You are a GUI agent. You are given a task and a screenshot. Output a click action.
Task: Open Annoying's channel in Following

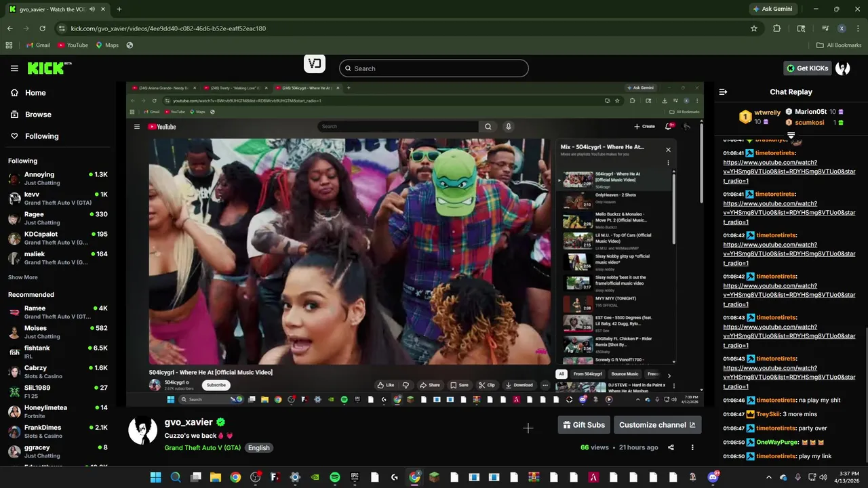point(58,178)
